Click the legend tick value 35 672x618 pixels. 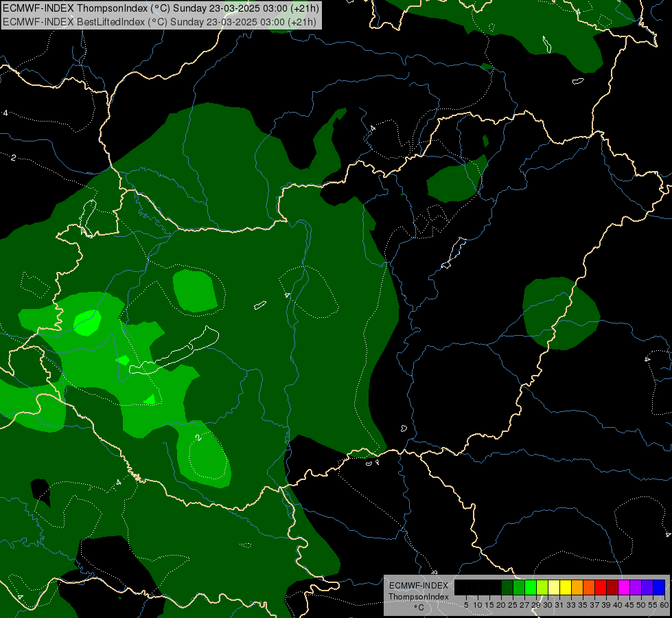(583, 605)
